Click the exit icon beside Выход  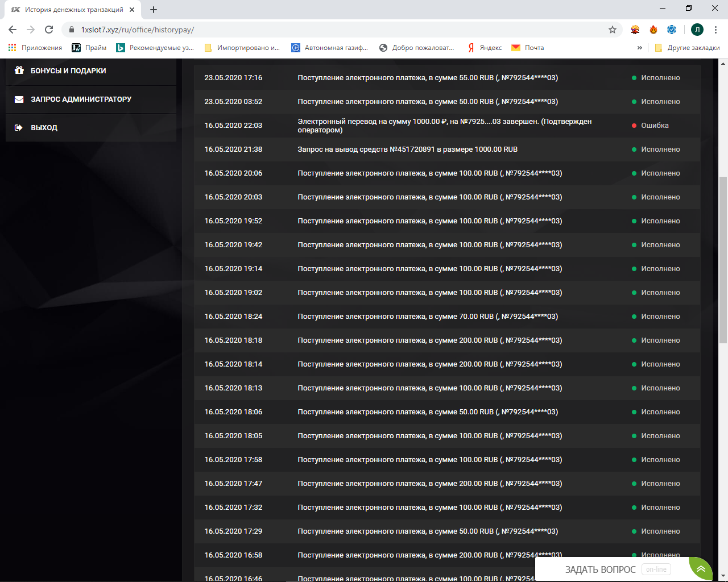pyautogui.click(x=19, y=128)
